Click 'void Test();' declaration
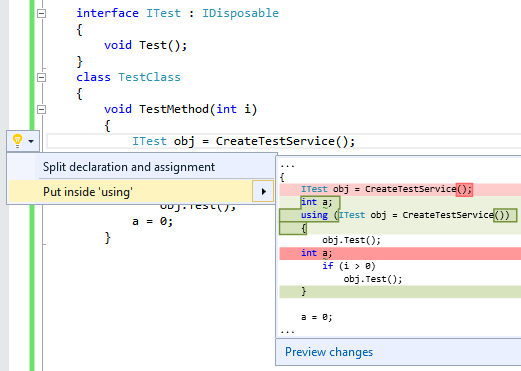Screen dimensions: 521x371 tap(146, 45)
